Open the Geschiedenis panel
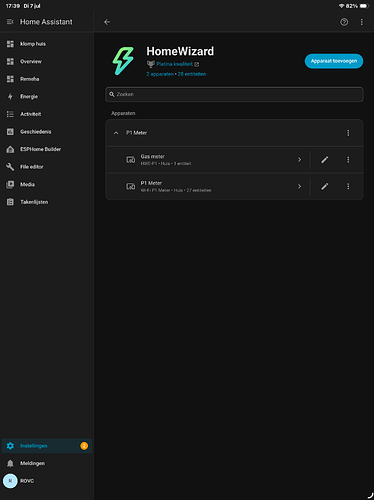 [x=47, y=132]
